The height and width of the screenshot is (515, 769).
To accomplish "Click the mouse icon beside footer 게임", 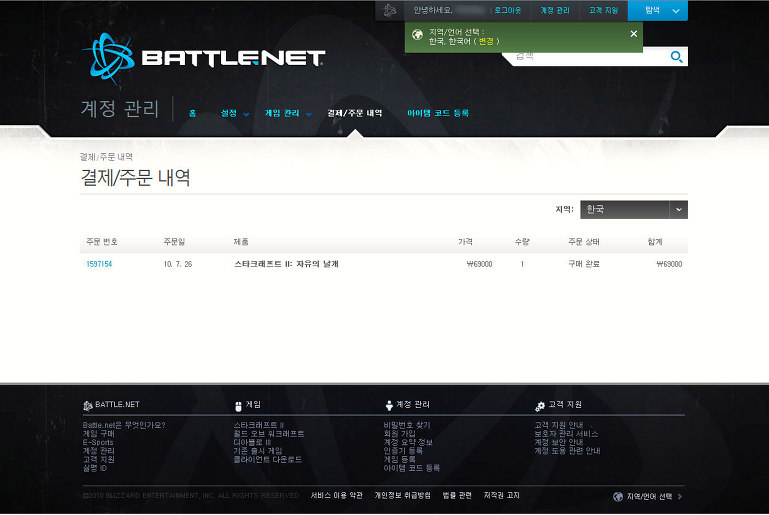I will (x=238, y=406).
